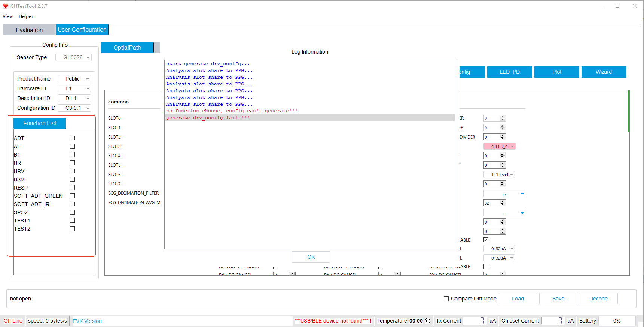
Task: Click the Battery 0% progress indicator
Action: click(617, 321)
